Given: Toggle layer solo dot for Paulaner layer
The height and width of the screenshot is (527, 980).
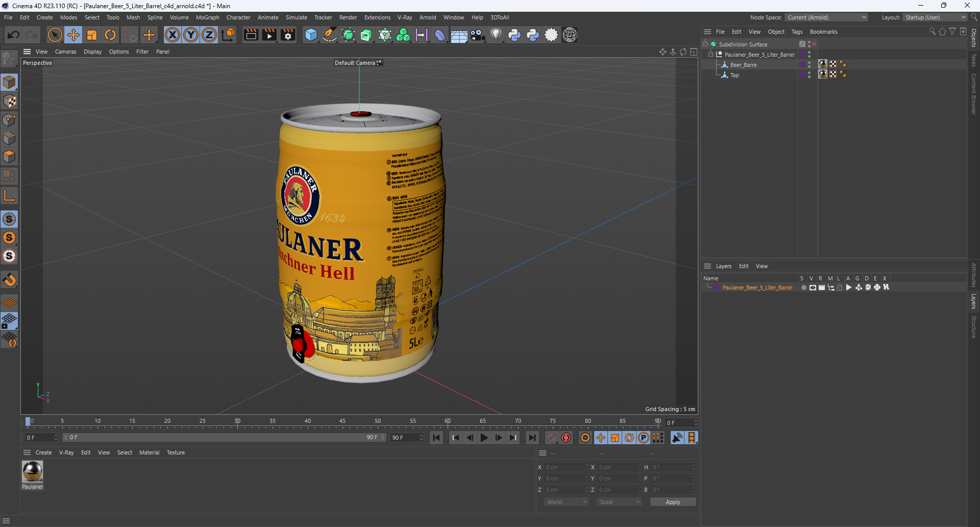Looking at the screenshot, I should [x=804, y=288].
